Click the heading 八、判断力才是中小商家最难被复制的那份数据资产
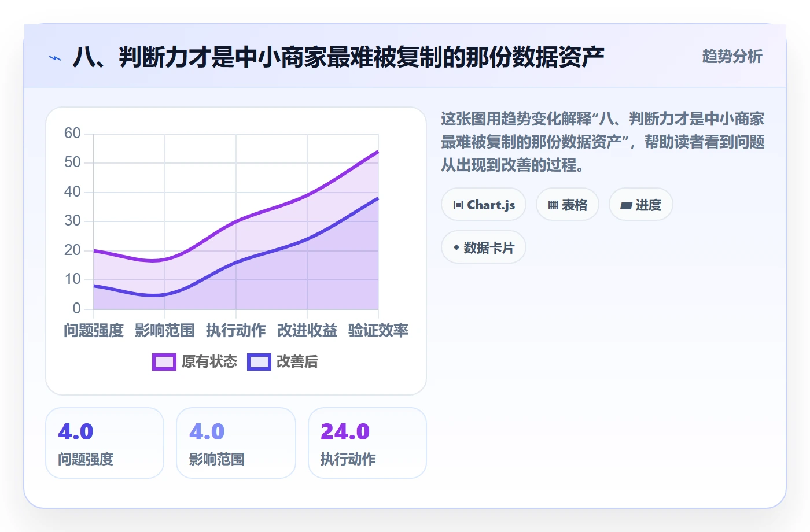Viewport: 810px width, 532px height. [338, 57]
